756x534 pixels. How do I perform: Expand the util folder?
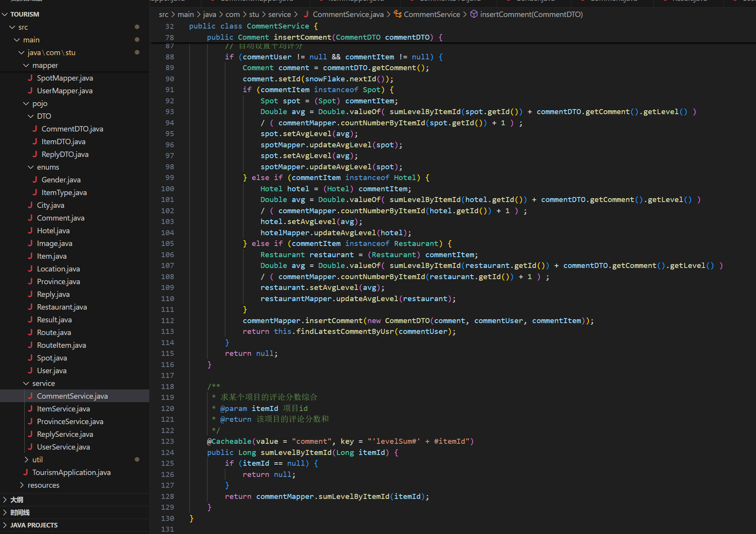(x=26, y=460)
